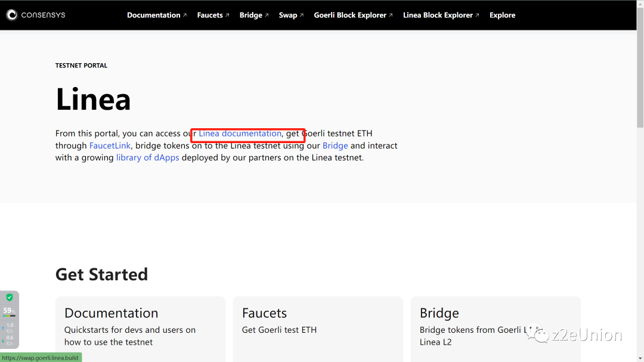This screenshot has height=362, width=644.
Task: Open the Faucets nav link
Action: pos(210,15)
